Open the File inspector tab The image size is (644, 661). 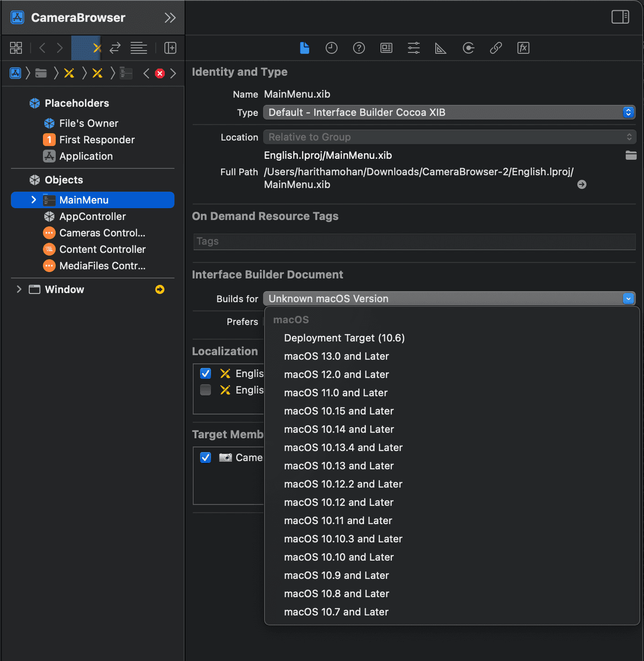(304, 48)
